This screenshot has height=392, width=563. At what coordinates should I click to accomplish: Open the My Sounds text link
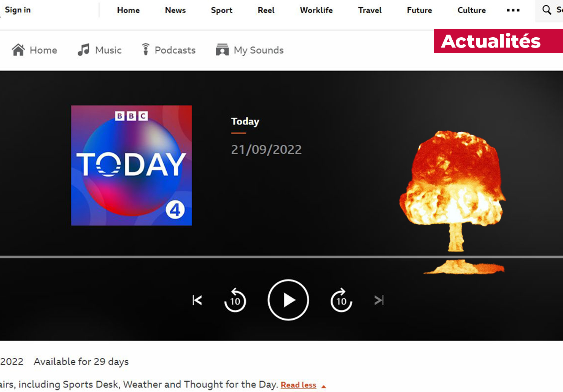click(x=259, y=50)
